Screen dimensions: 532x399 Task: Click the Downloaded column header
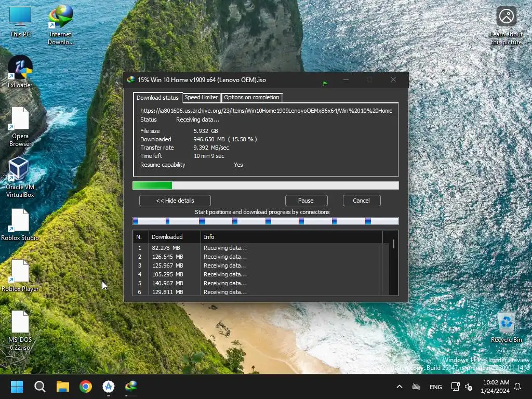tap(175, 237)
